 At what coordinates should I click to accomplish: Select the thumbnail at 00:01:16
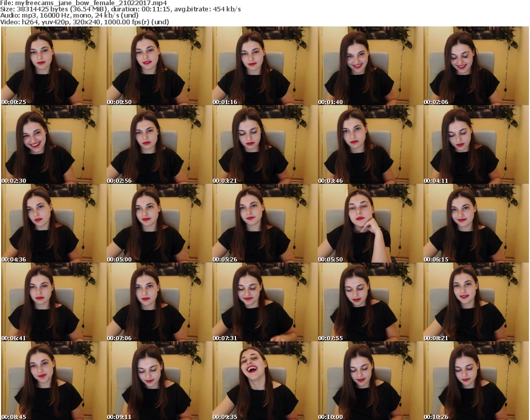(264, 66)
